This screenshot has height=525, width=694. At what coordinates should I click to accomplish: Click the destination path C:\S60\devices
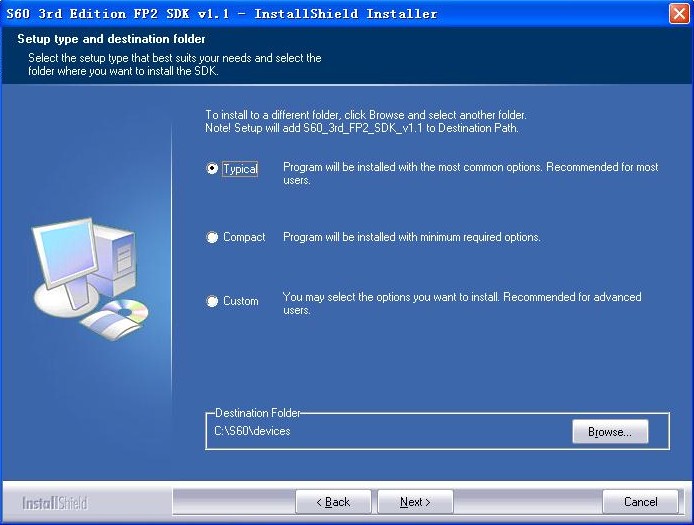(252, 431)
